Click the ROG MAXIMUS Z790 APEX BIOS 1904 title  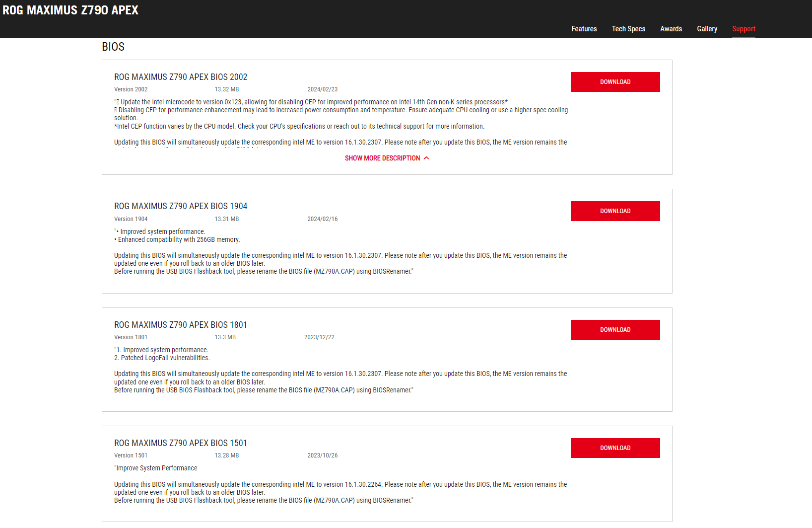pyautogui.click(x=181, y=206)
